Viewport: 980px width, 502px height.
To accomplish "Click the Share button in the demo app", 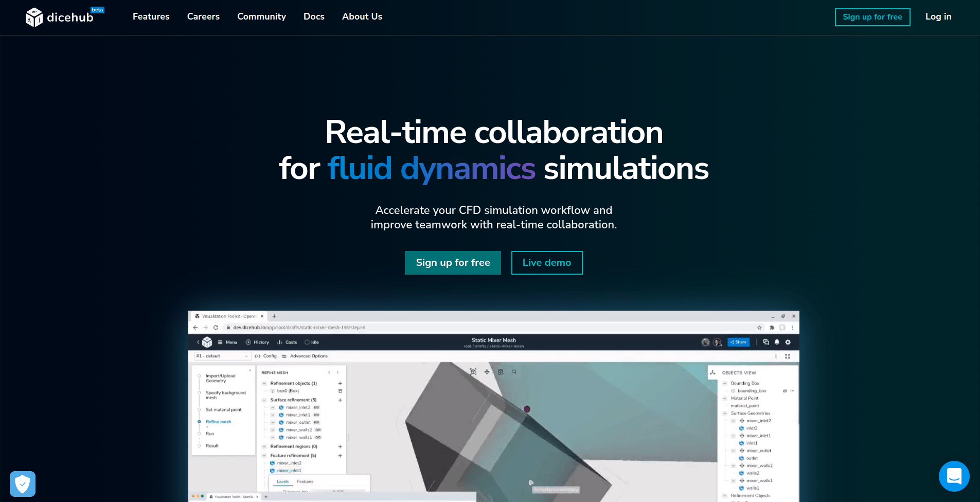I will (x=738, y=342).
